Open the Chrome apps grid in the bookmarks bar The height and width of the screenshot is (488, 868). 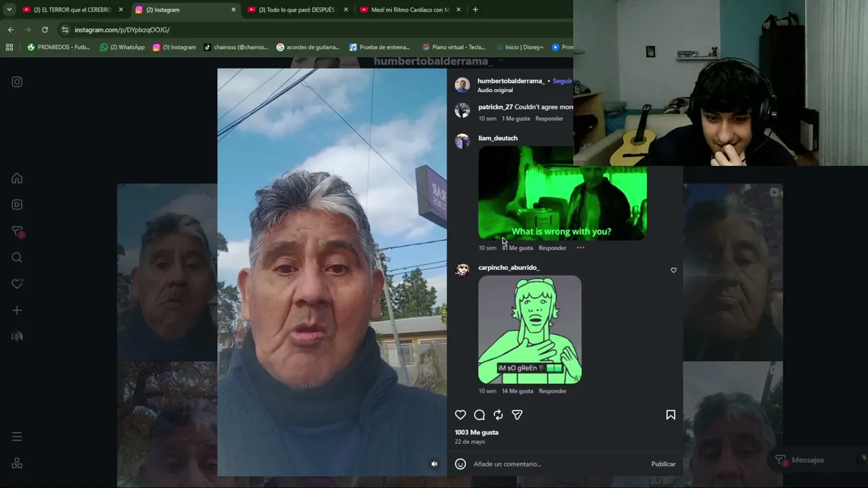[9, 47]
